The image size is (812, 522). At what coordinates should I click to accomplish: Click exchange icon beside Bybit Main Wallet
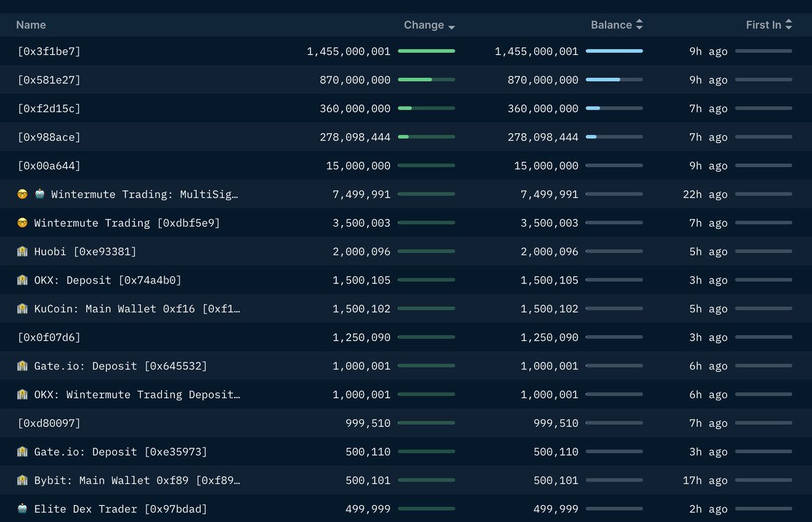click(22, 481)
